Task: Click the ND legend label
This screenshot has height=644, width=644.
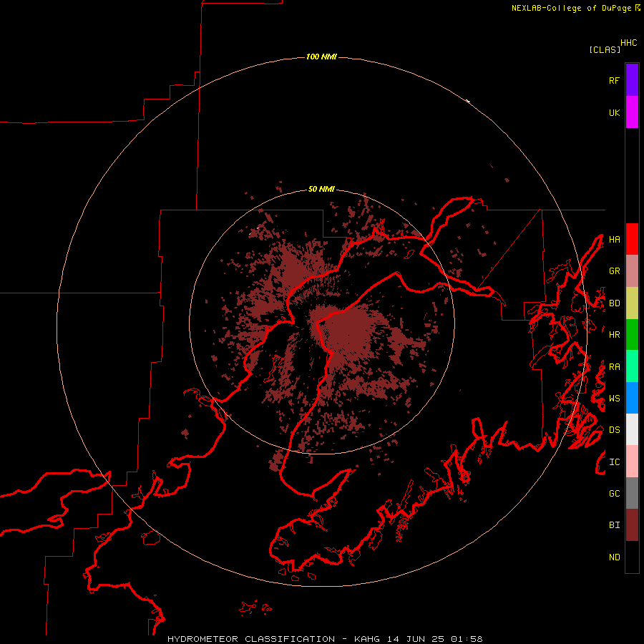Action: coord(614,557)
